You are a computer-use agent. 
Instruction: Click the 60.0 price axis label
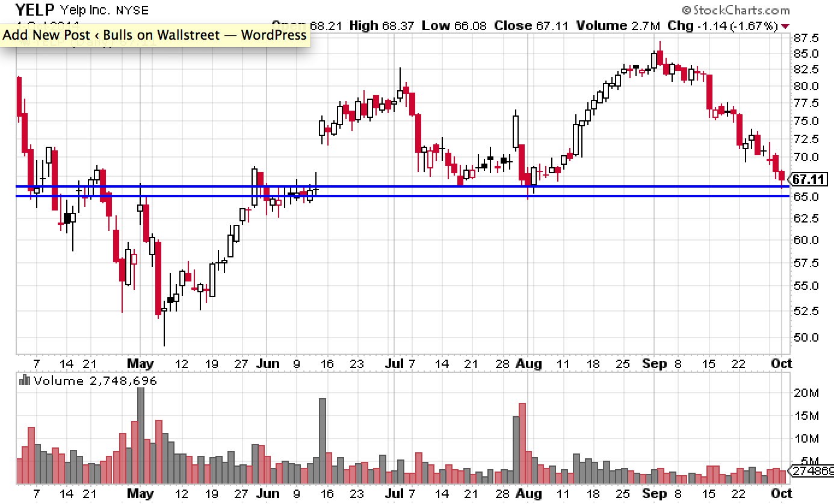pyautogui.click(x=806, y=240)
